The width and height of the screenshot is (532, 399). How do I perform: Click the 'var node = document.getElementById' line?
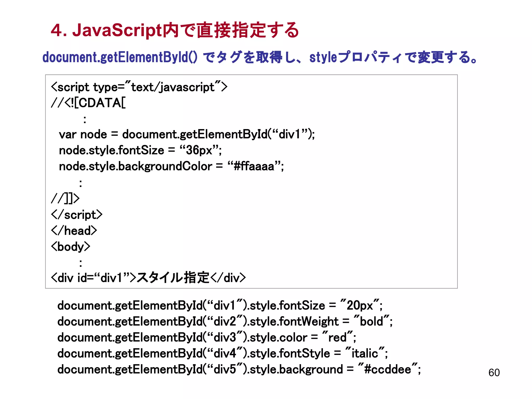tap(187, 135)
